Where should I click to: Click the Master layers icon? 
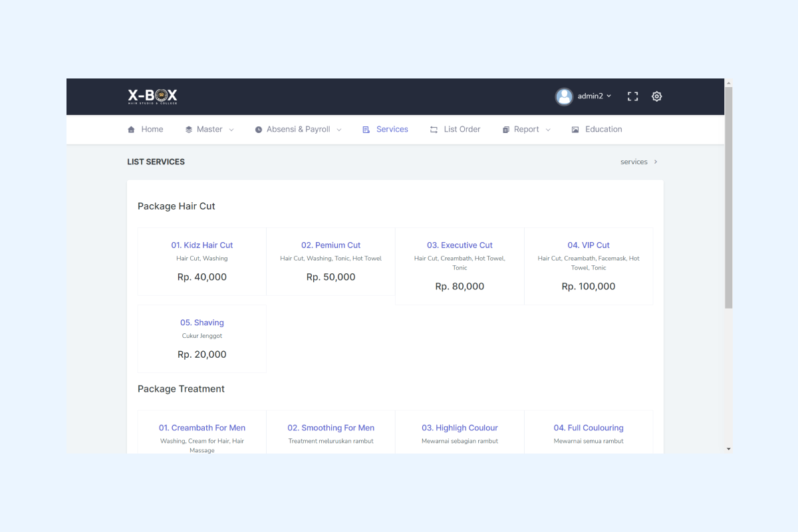[x=189, y=130]
